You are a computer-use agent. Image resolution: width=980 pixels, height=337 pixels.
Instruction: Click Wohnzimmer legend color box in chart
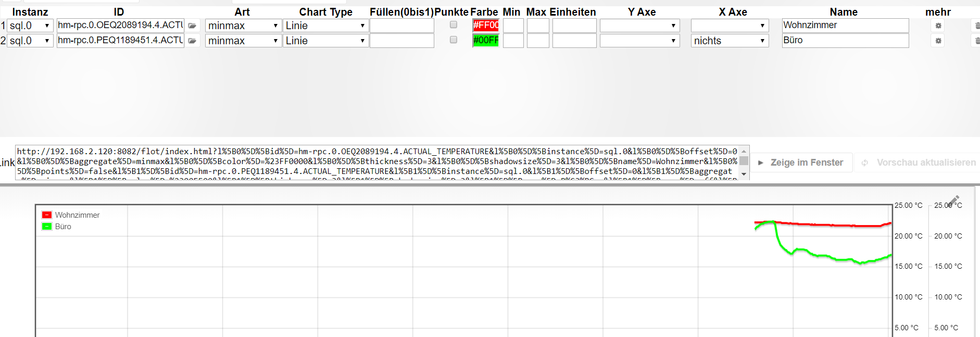pos(47,215)
